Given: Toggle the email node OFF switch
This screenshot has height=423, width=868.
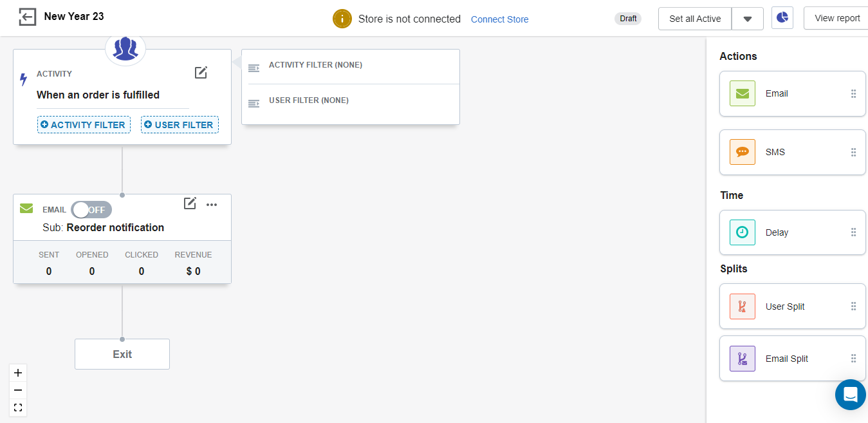Looking at the screenshot, I should 91,210.
